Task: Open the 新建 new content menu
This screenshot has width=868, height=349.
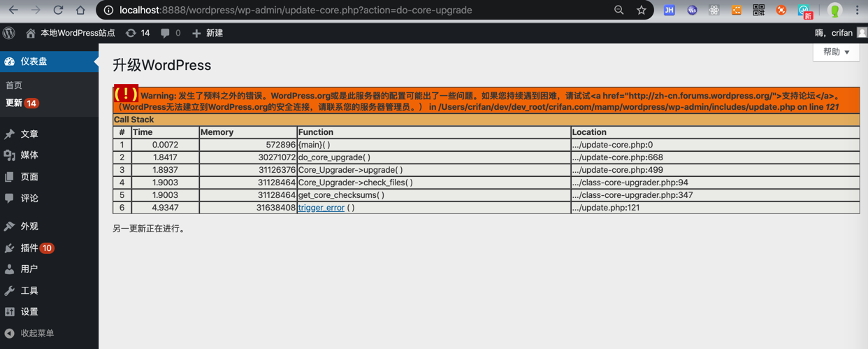Action: click(x=208, y=33)
